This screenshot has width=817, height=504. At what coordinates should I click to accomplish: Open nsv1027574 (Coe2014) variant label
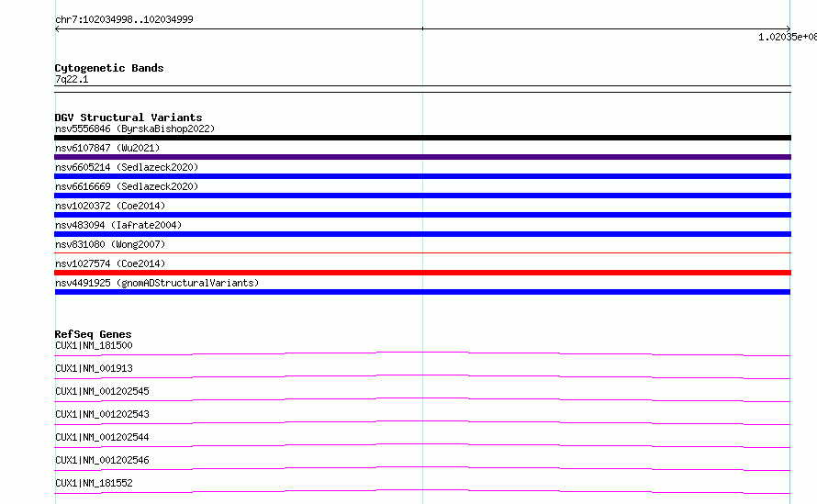pyautogui.click(x=110, y=263)
